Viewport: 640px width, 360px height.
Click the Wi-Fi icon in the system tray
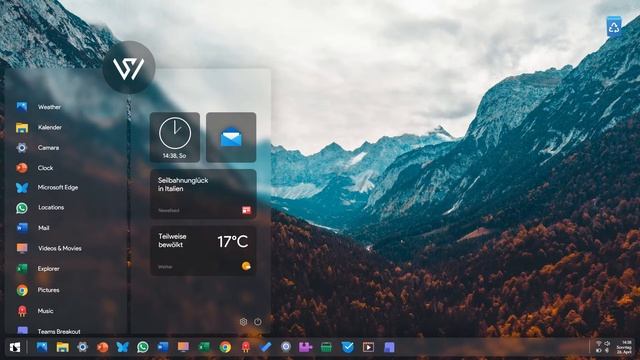[x=599, y=344]
